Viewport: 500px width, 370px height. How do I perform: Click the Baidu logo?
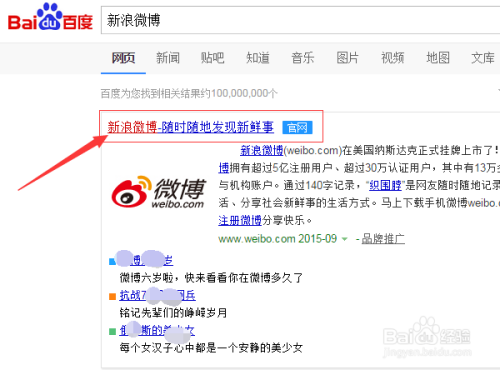coord(50,17)
